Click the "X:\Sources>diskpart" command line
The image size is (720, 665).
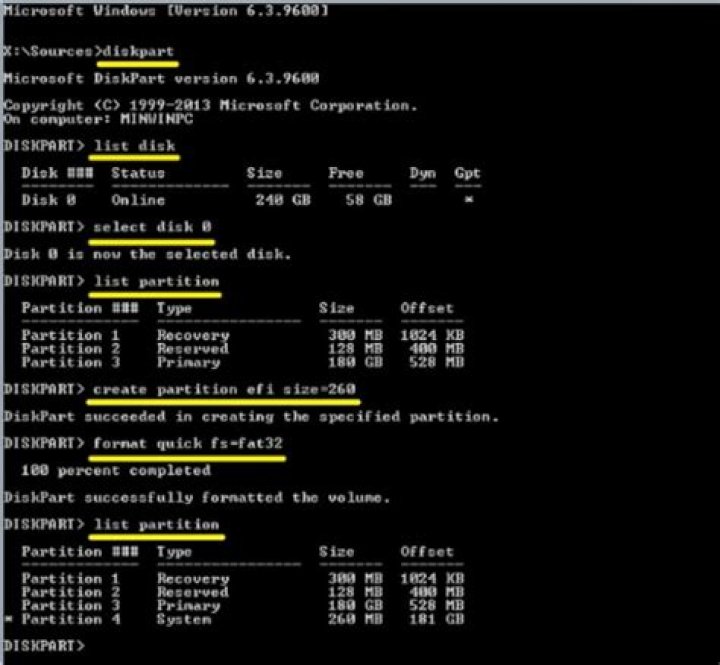(89, 51)
